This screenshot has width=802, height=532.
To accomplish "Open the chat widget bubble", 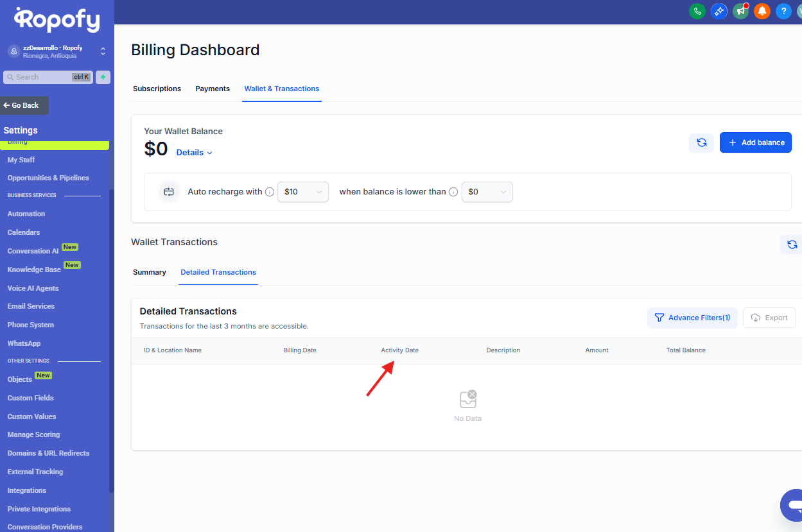I will pyautogui.click(x=792, y=504).
